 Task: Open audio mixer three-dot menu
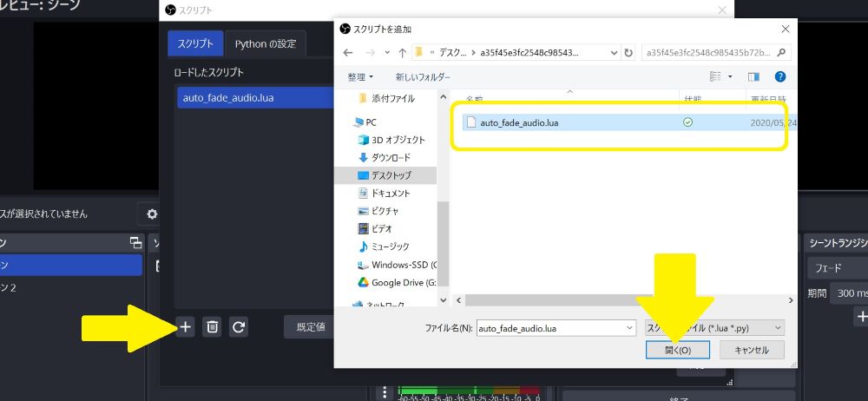tap(383, 392)
